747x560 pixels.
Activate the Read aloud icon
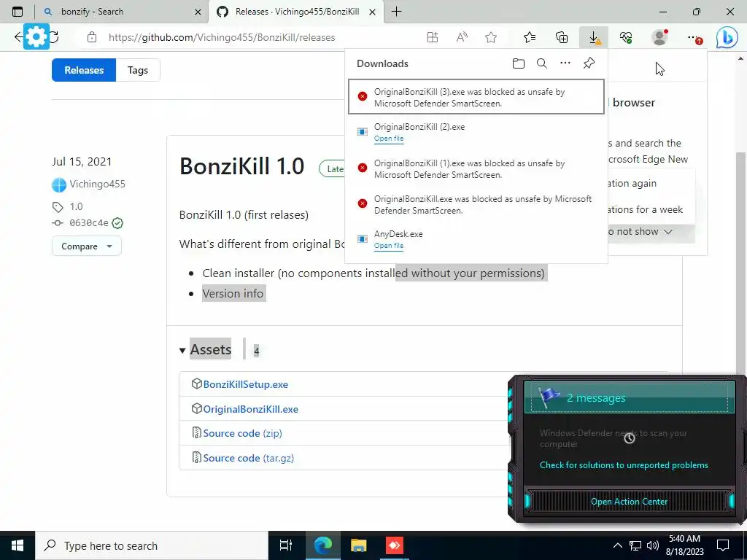click(462, 37)
